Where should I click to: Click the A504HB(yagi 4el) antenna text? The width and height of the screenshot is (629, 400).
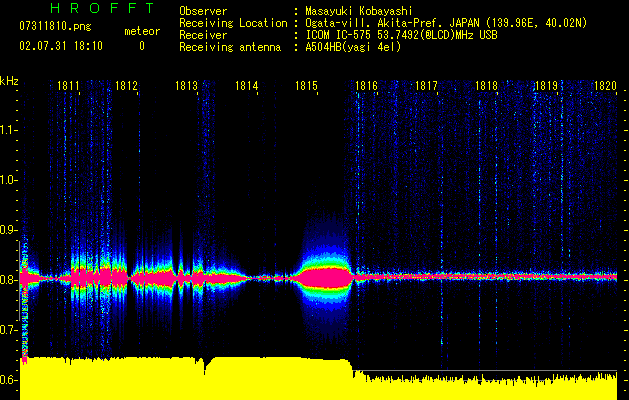353,47
